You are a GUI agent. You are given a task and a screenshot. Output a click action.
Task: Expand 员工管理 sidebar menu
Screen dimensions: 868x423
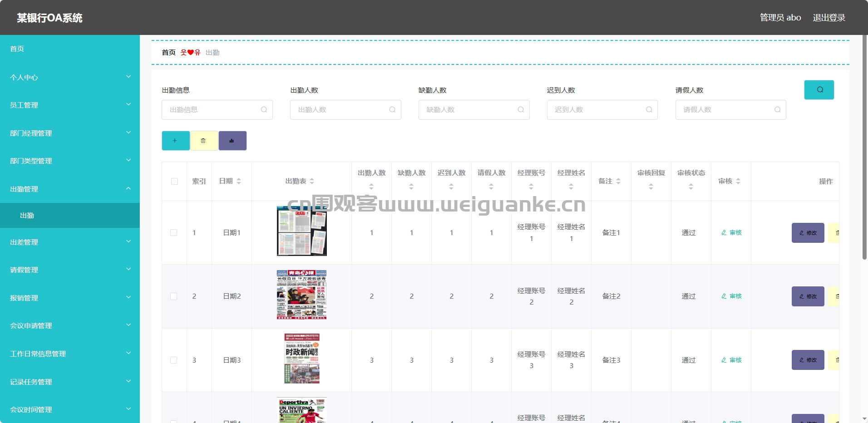click(70, 105)
